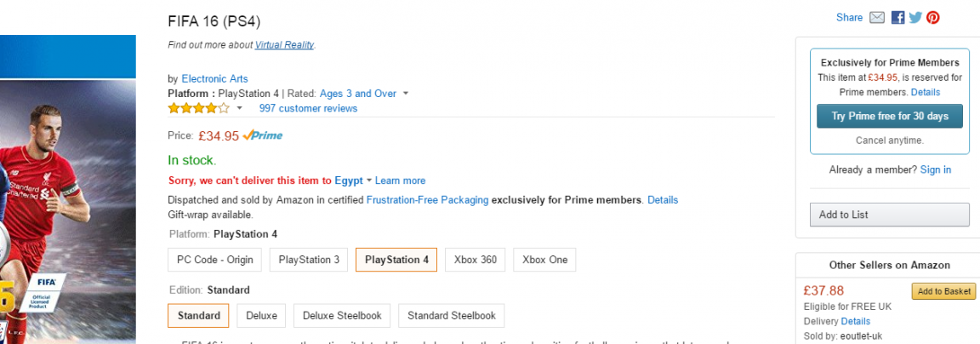This screenshot has height=344, width=980.
Task: Expand the star rating breakdown arrow
Action: point(239,109)
